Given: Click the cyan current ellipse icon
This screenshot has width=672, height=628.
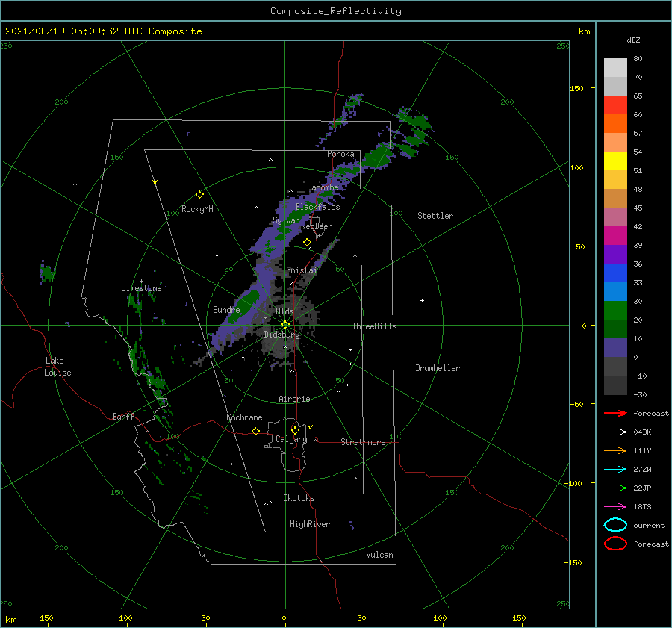Looking at the screenshot, I should click(x=615, y=525).
